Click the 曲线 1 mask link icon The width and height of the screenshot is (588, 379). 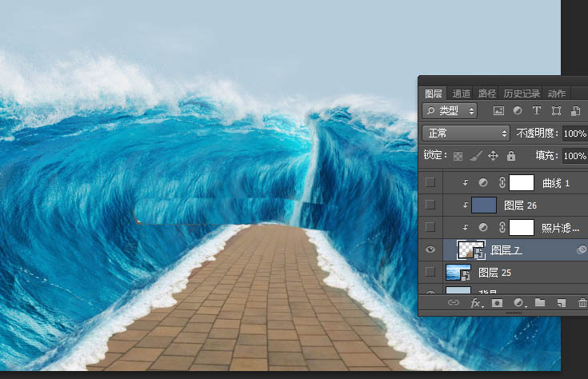(502, 182)
